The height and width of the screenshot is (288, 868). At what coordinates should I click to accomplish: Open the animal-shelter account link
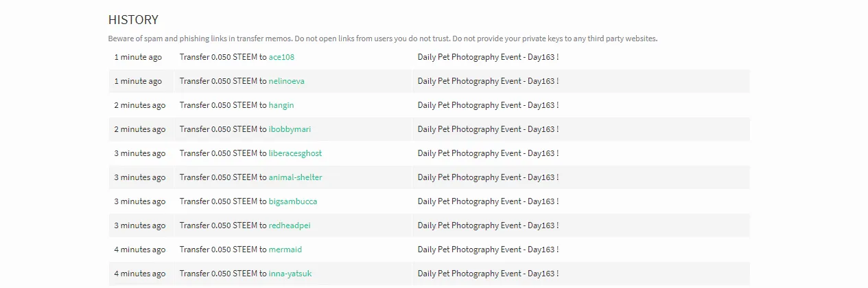click(x=295, y=177)
